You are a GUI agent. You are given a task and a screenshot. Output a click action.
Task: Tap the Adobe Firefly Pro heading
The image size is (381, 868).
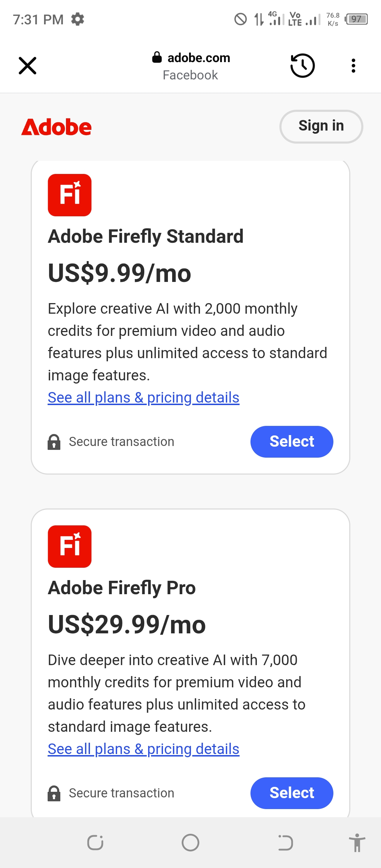click(x=122, y=588)
